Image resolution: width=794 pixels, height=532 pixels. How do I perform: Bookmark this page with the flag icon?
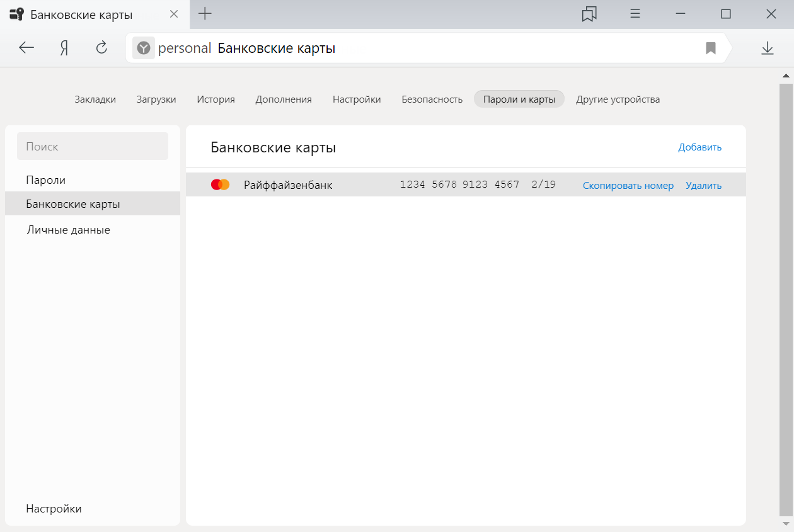(711, 48)
